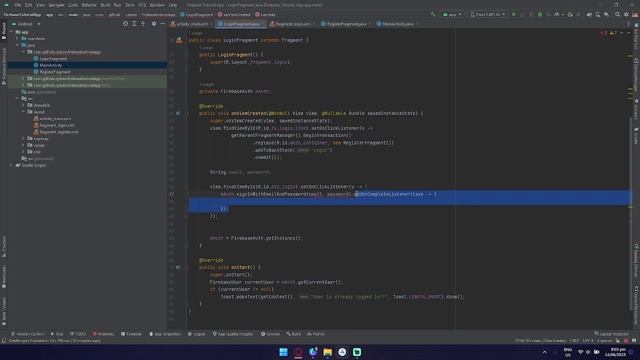Screen dimensions: 640x360
Task: Open the Version Control tool window
Action: coord(28,334)
